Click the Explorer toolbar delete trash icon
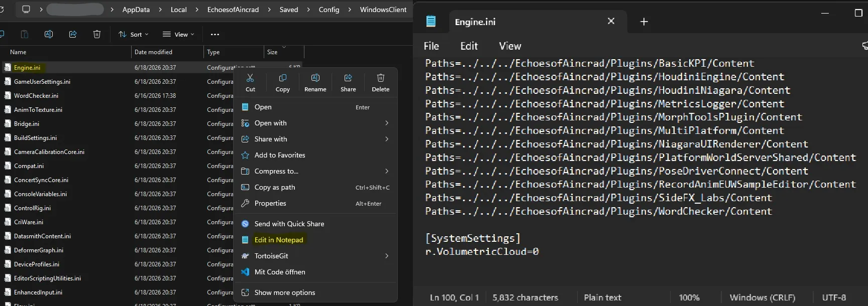The image size is (868, 306). (97, 34)
